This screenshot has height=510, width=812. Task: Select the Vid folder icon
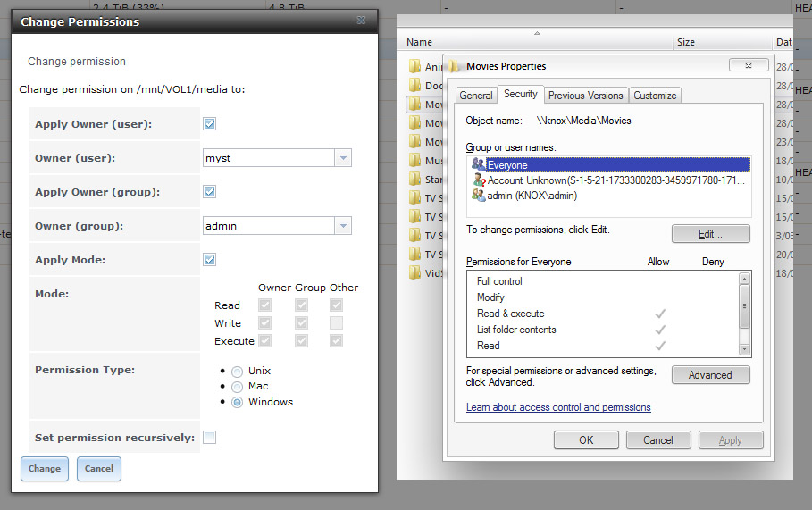tap(414, 272)
